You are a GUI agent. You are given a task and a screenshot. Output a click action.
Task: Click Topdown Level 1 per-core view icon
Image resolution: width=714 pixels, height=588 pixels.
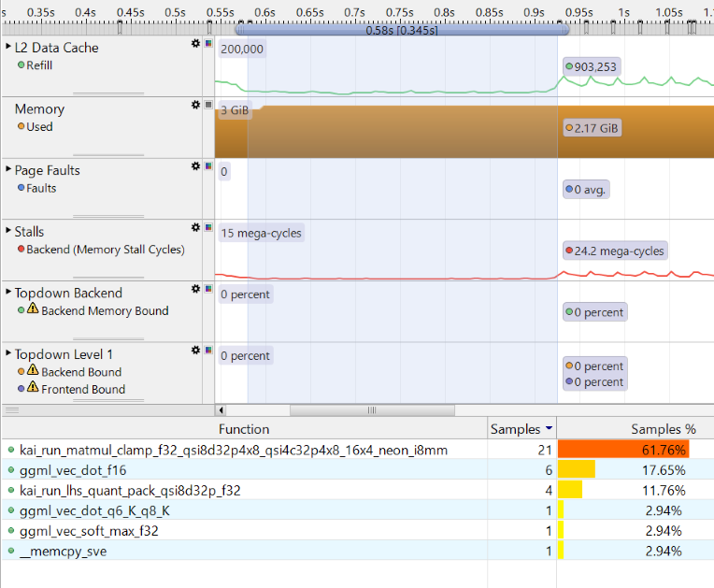(x=208, y=351)
